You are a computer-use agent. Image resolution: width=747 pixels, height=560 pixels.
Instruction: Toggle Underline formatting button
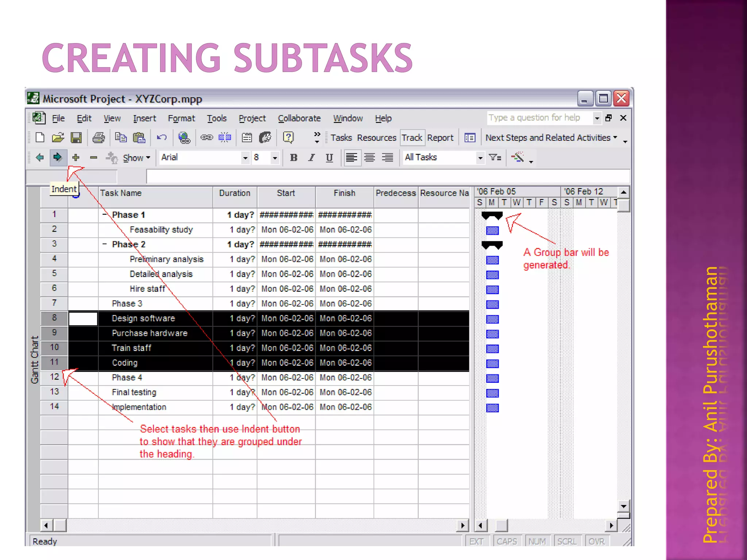pos(329,157)
